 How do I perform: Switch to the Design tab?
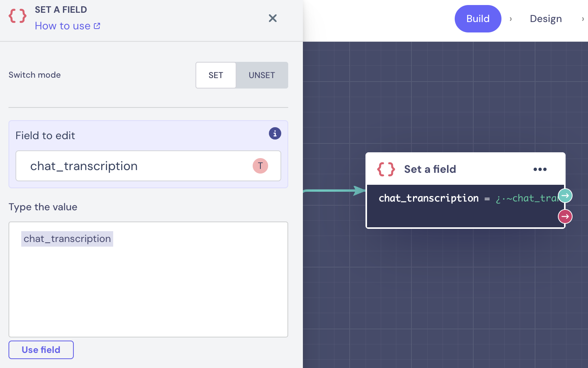546,19
